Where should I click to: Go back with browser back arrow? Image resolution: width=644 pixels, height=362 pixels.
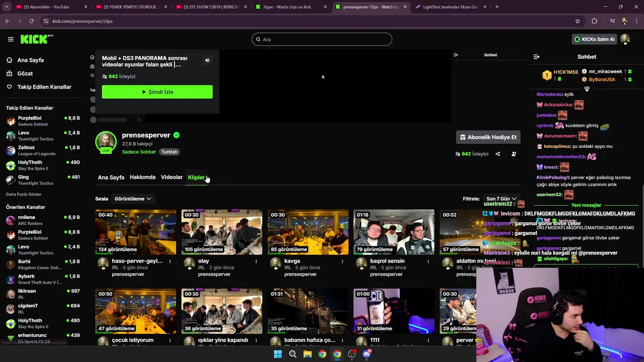point(8,21)
